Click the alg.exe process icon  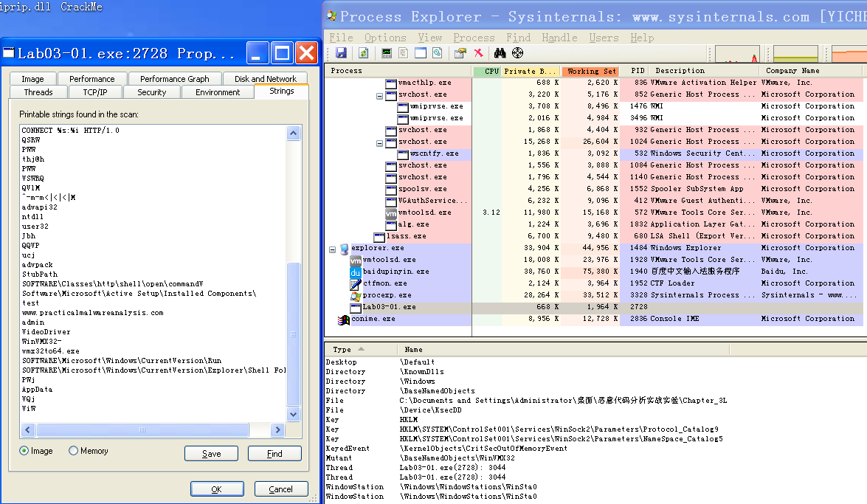pyautogui.click(x=391, y=224)
